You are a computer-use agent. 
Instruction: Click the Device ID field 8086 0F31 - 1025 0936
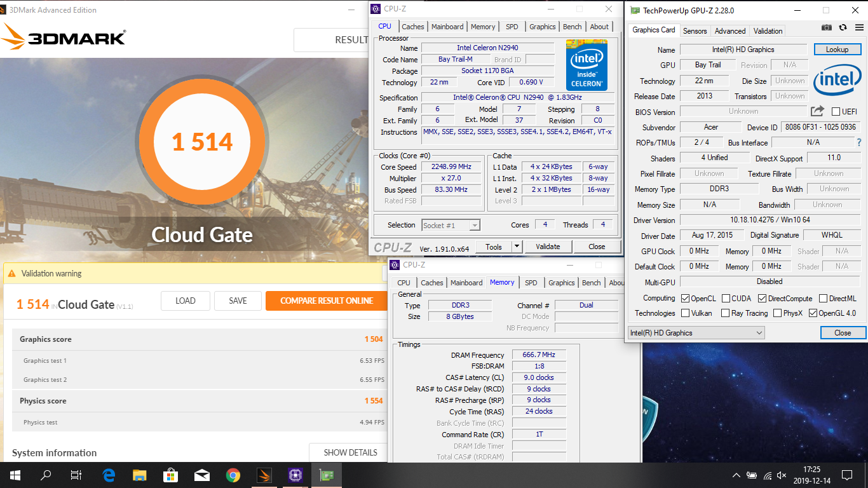820,127
